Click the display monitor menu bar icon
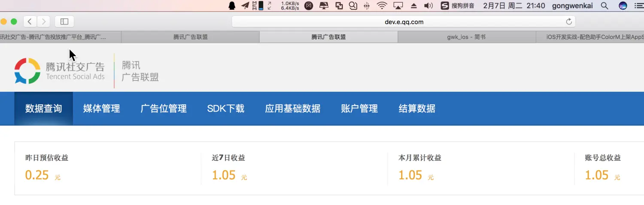 [324, 6]
